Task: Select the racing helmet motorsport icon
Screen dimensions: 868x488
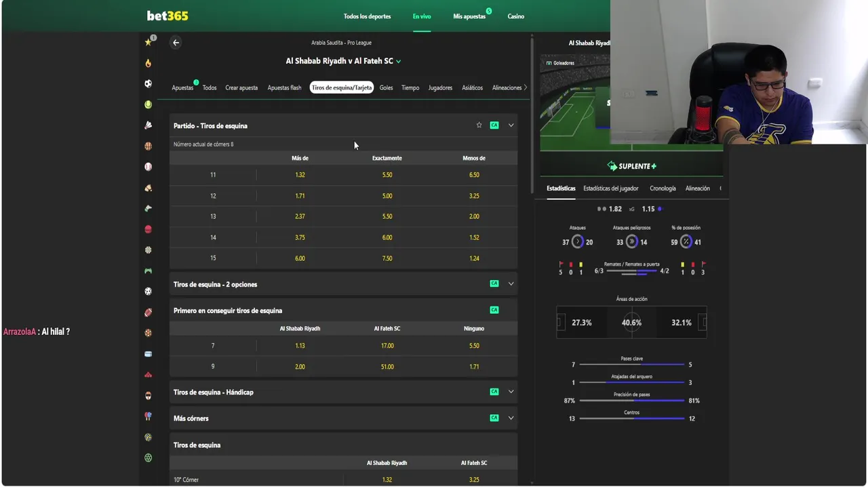Action: pos(148,396)
